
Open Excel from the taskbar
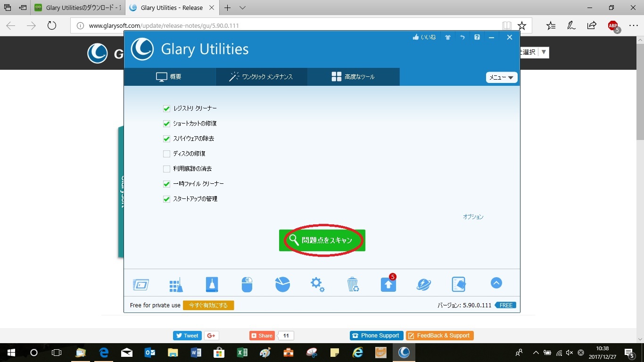242,353
